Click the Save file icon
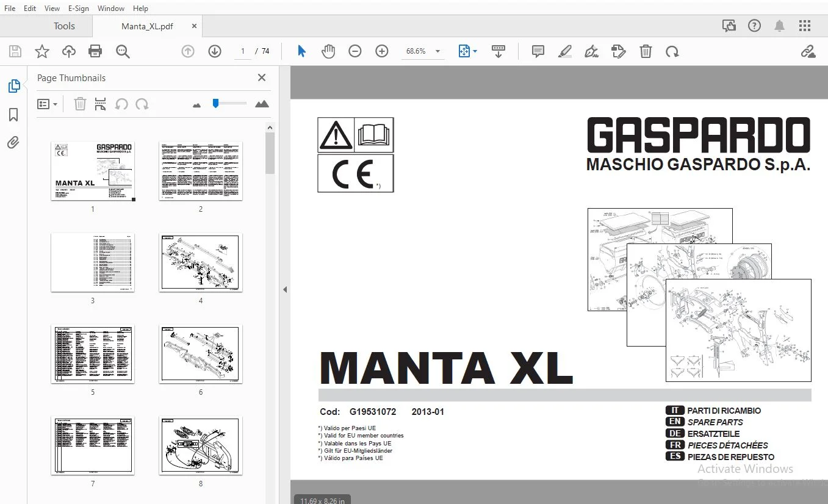Viewport: 828px width, 504px height. click(x=15, y=52)
